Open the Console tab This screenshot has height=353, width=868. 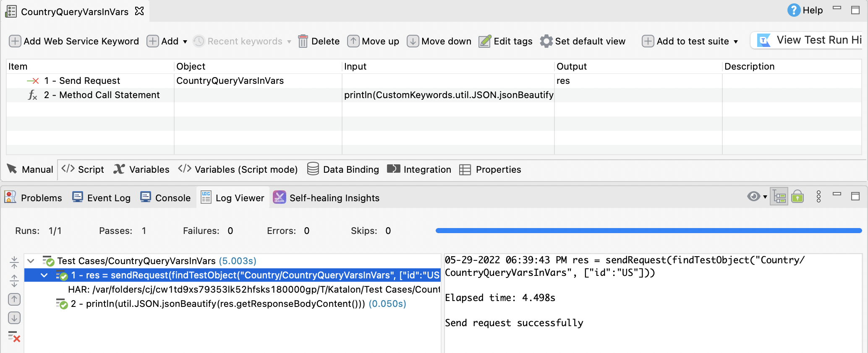(x=165, y=198)
